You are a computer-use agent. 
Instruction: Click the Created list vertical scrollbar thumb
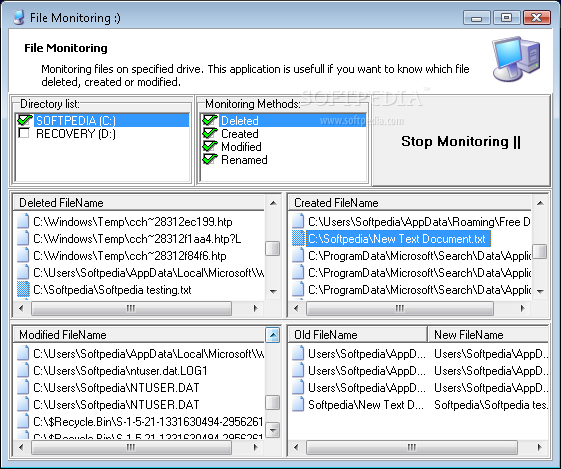click(x=540, y=251)
